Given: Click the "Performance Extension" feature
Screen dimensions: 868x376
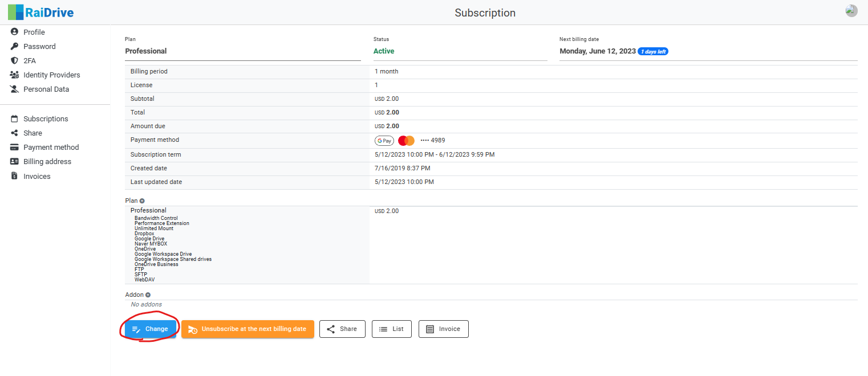Looking at the screenshot, I should pos(162,223).
